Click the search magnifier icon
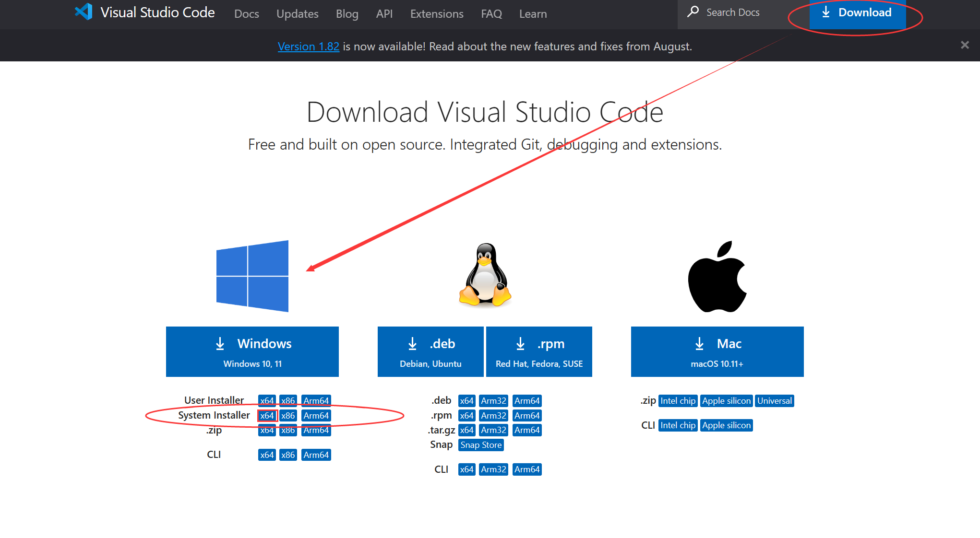 point(693,12)
